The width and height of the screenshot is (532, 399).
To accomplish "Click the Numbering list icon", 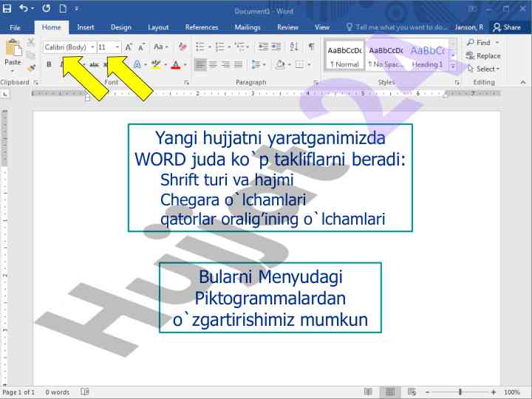I will coord(220,47).
